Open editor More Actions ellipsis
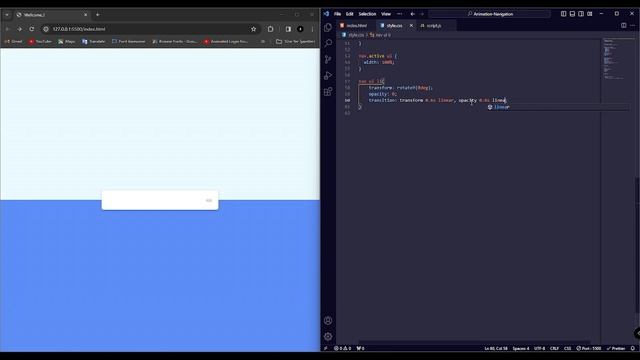The height and width of the screenshot is (360, 640). pos(632,25)
